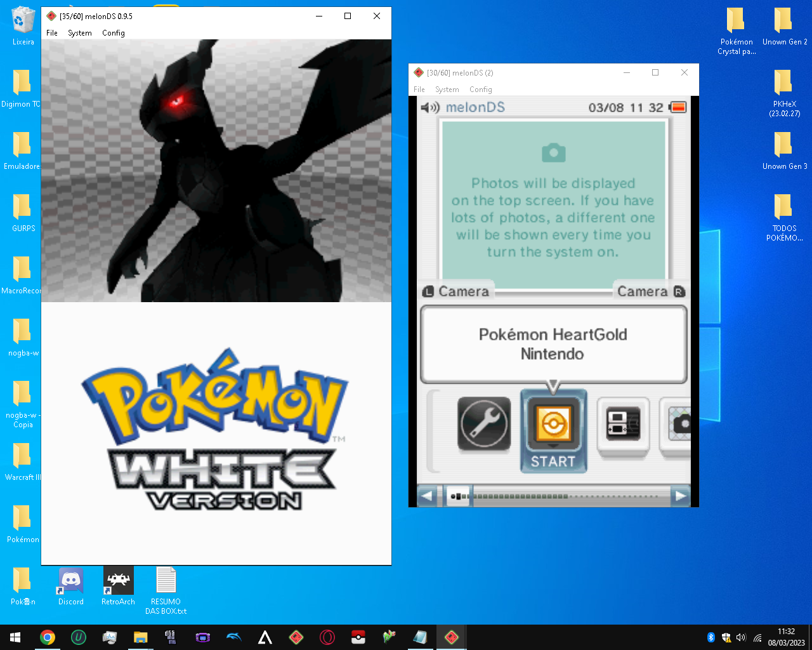
Task: Open the DS Download Play icon
Action: click(622, 424)
